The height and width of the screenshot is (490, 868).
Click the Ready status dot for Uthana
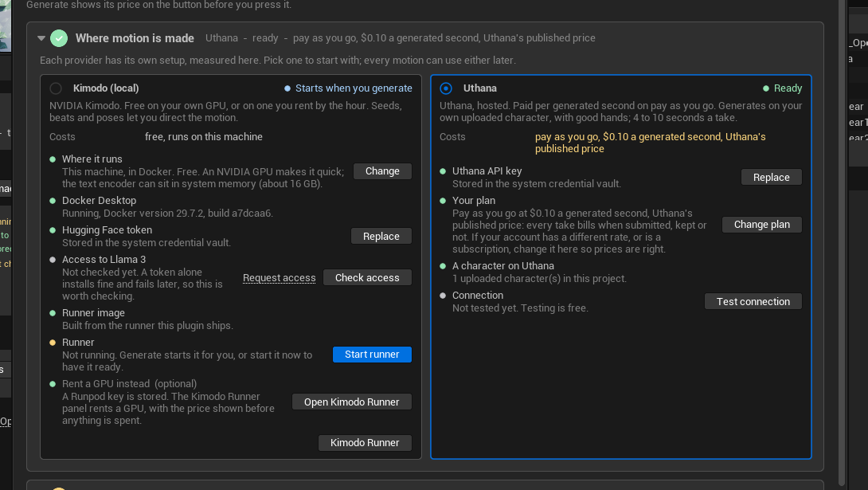pyautogui.click(x=765, y=88)
